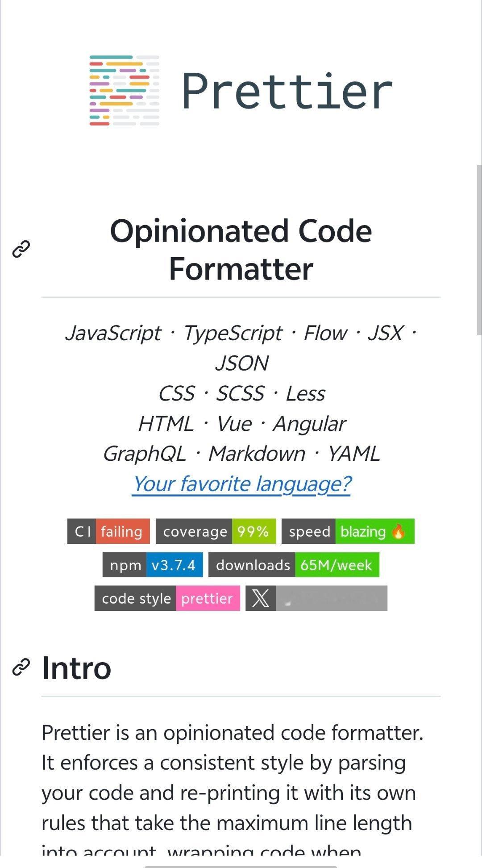Click the downloads 65M/week badge
The height and width of the screenshot is (868, 482).
[x=293, y=565]
